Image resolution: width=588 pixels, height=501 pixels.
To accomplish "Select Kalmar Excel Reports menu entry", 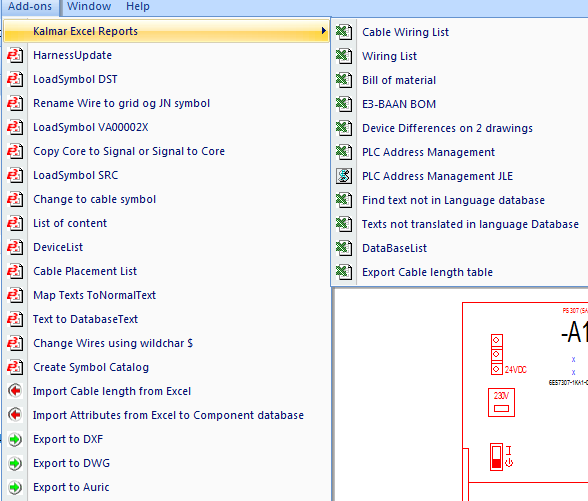I will pyautogui.click(x=166, y=31).
